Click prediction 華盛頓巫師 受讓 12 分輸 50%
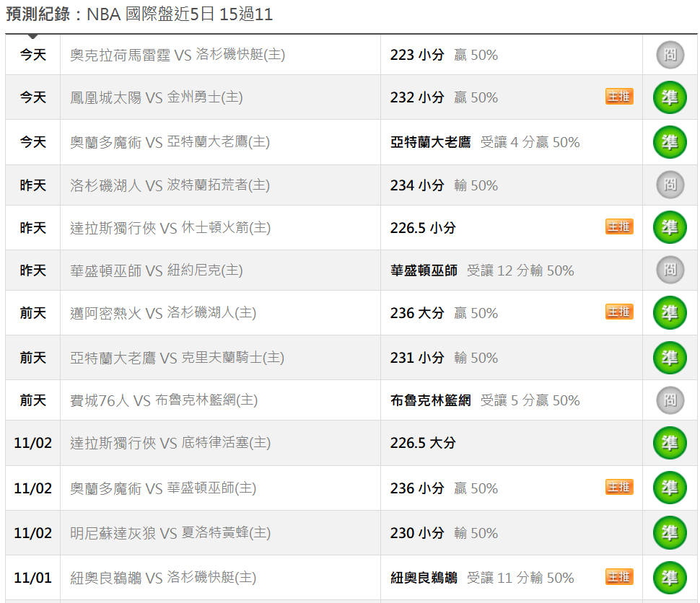Screen dimensions: 700x603 482,270
